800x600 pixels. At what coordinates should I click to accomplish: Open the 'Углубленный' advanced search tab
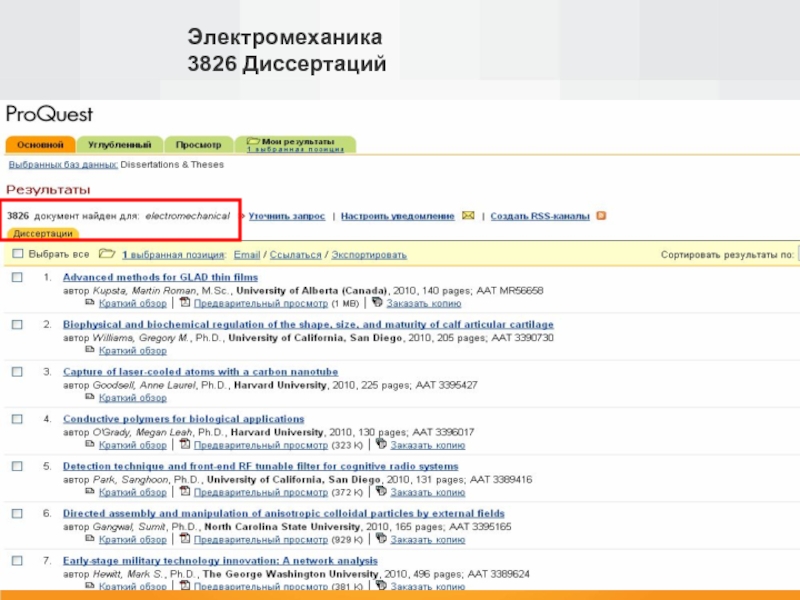pos(120,145)
